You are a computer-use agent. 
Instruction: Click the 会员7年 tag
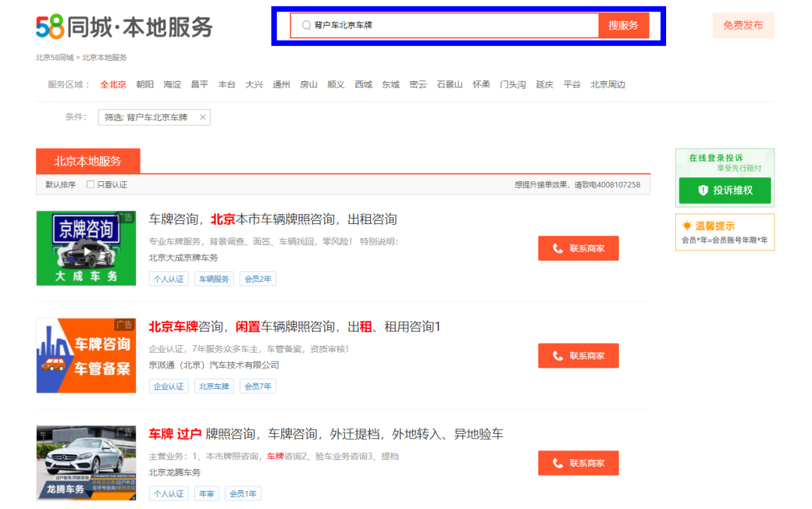click(258, 386)
